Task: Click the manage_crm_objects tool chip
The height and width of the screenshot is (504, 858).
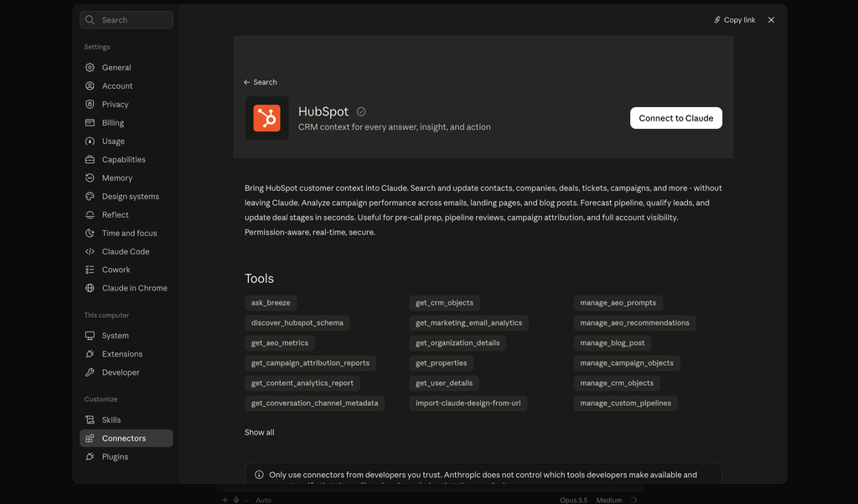Action: tap(617, 383)
